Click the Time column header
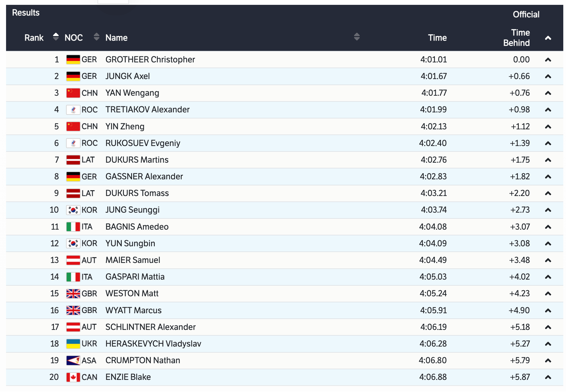This screenshot has width=566, height=392. pos(437,38)
